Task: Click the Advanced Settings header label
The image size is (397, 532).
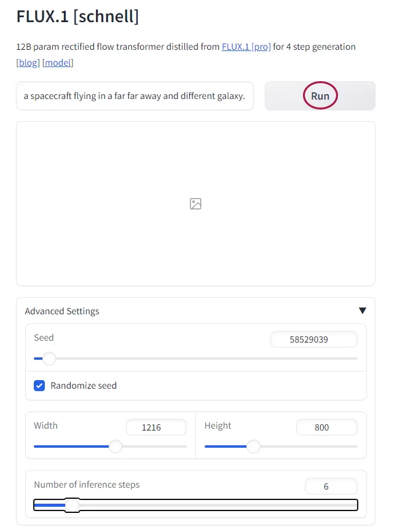Action: tap(62, 311)
